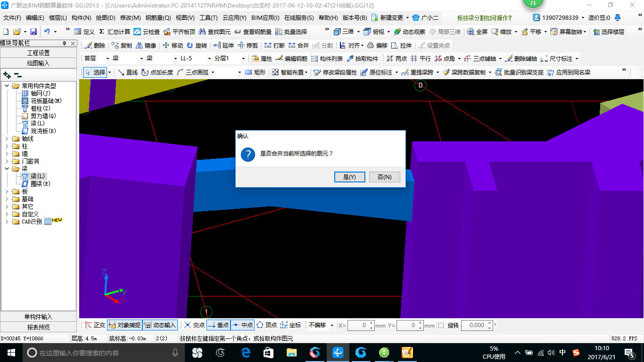Click the Windows Start button
This screenshot has width=644, height=362.
tap(11, 353)
